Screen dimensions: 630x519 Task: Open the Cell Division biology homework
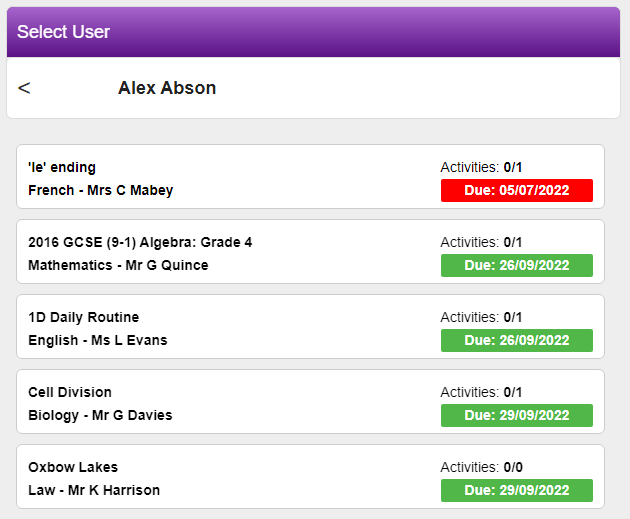point(310,401)
